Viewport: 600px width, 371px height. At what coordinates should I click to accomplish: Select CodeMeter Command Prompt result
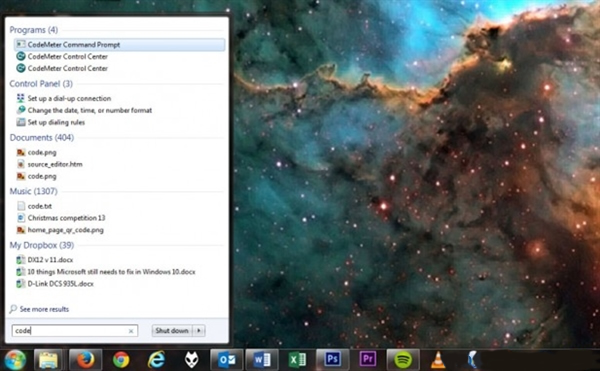click(119, 45)
